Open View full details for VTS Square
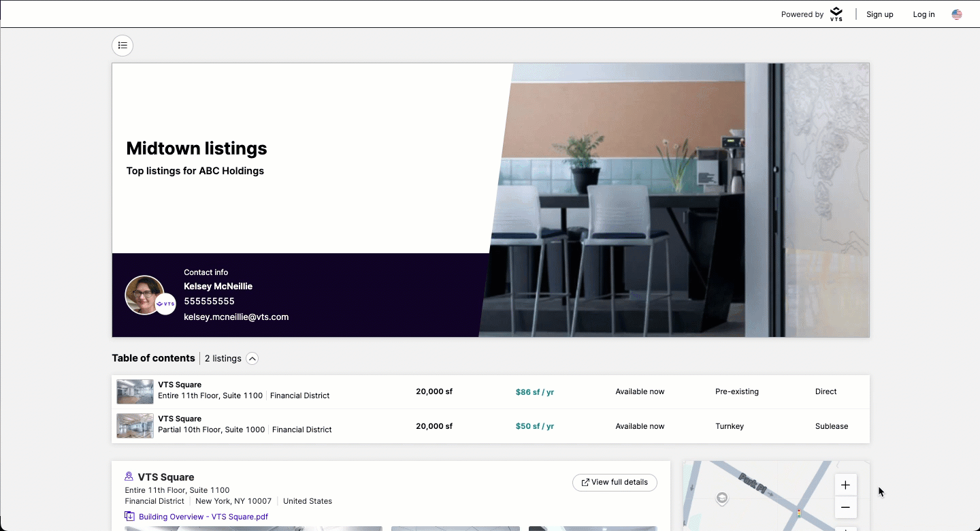This screenshot has width=980, height=531. (615, 483)
